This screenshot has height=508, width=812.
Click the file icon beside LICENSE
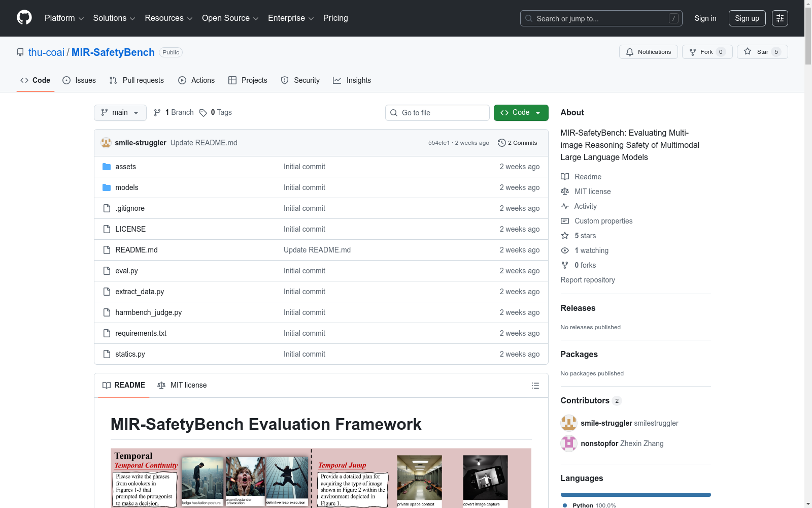pos(107,229)
